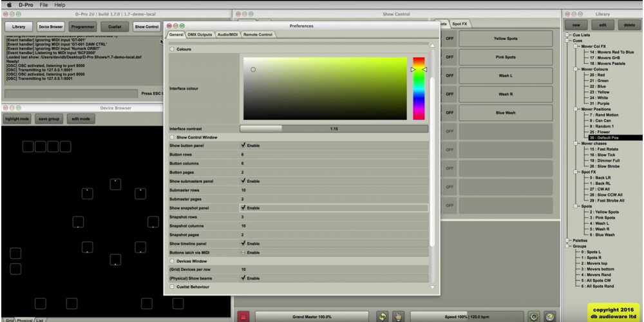644x322 pixels.
Task: Collapse the Devices Window section
Action: click(172, 261)
